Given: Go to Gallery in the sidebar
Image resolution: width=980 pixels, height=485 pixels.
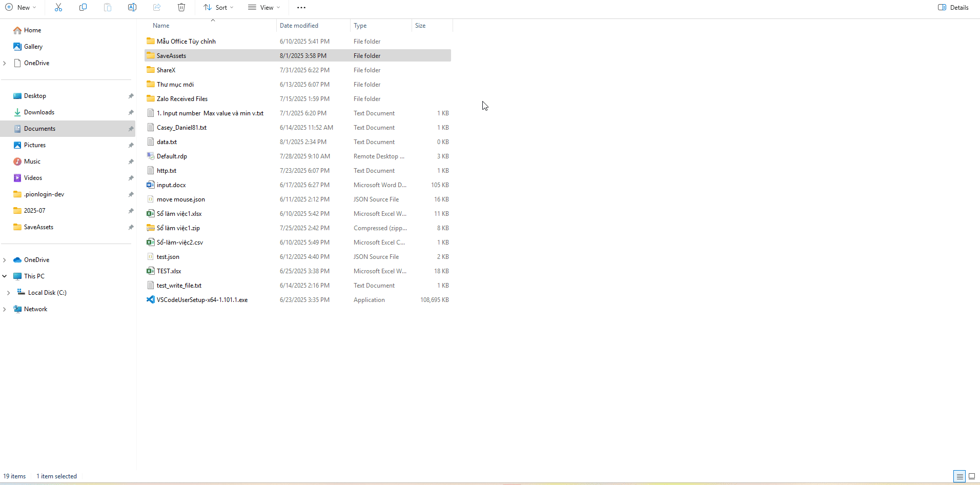Looking at the screenshot, I should click(x=33, y=47).
